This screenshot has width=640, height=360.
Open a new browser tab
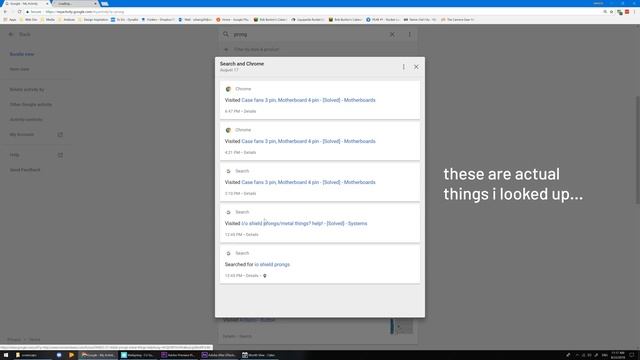pyautogui.click(x=105, y=3)
